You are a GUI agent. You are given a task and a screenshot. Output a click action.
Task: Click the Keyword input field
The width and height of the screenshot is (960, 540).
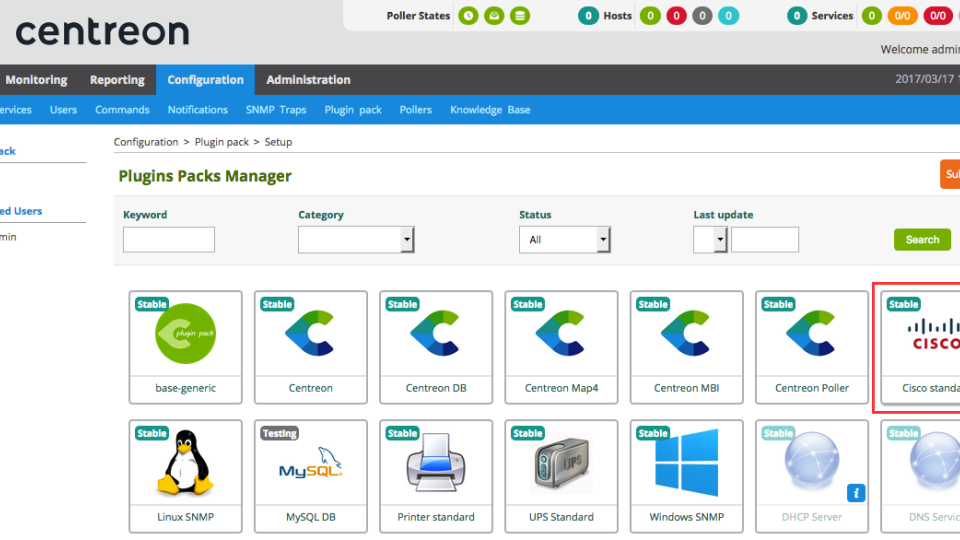pos(168,240)
